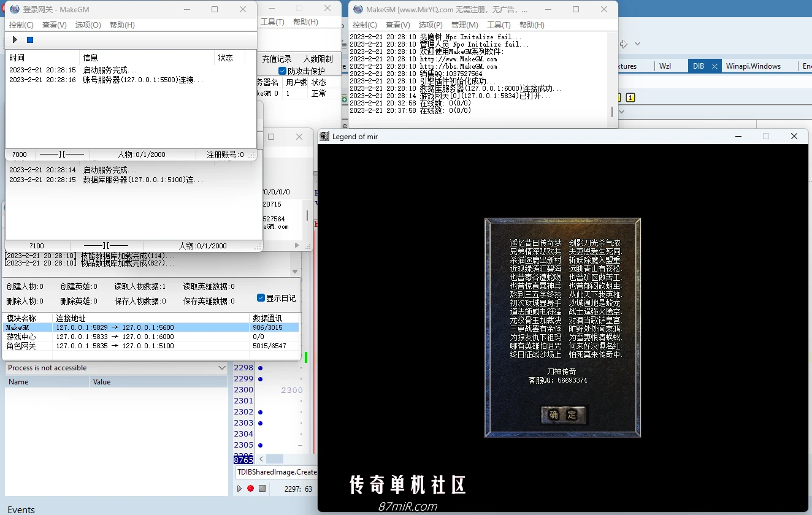Image resolution: width=812 pixels, height=515 pixels.
Task: Click MakeGM main log vertical scrollbar thumb
Action: pyautogui.click(x=611, y=112)
